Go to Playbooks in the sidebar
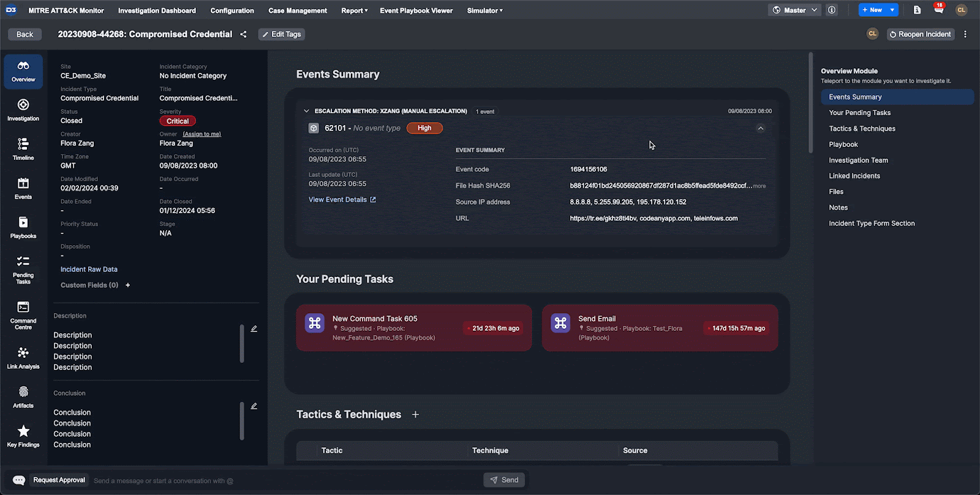 23,227
